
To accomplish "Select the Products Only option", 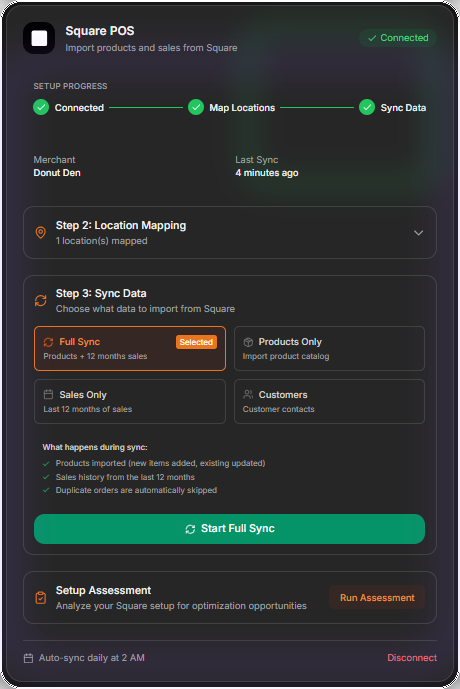I will [330, 348].
